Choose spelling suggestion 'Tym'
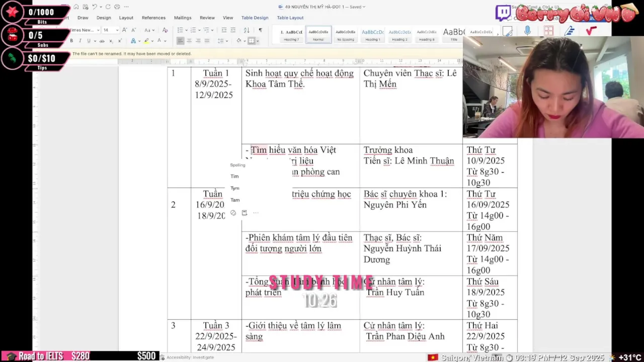The image size is (644, 362). click(x=235, y=188)
